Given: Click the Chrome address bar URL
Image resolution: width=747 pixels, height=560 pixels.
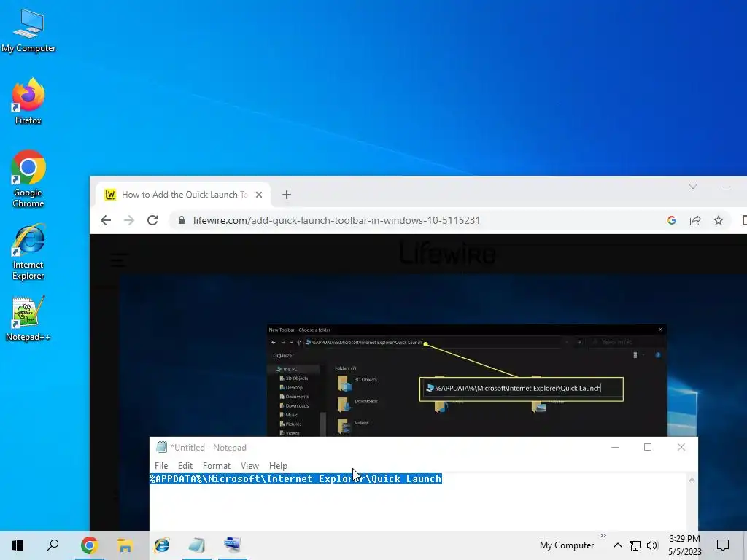Looking at the screenshot, I should click(x=336, y=220).
